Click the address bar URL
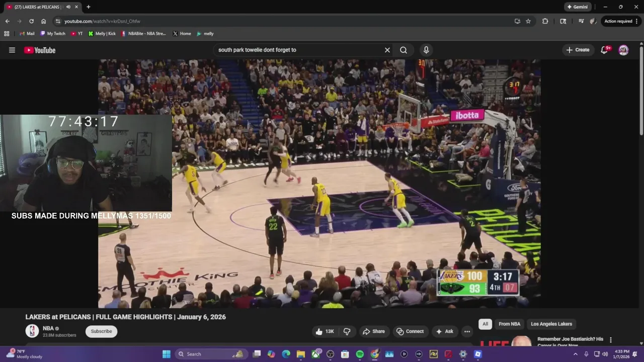Screen dimensions: 644x362 tap(102, 21)
